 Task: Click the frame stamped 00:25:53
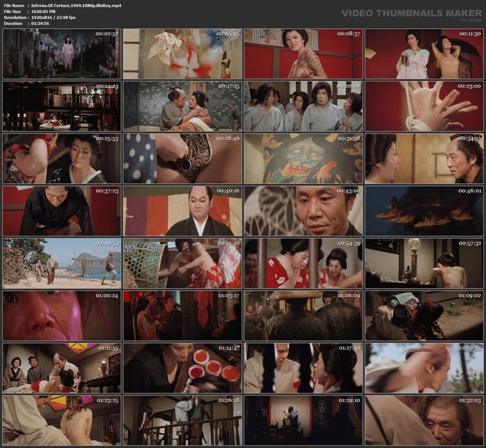pyautogui.click(x=62, y=159)
